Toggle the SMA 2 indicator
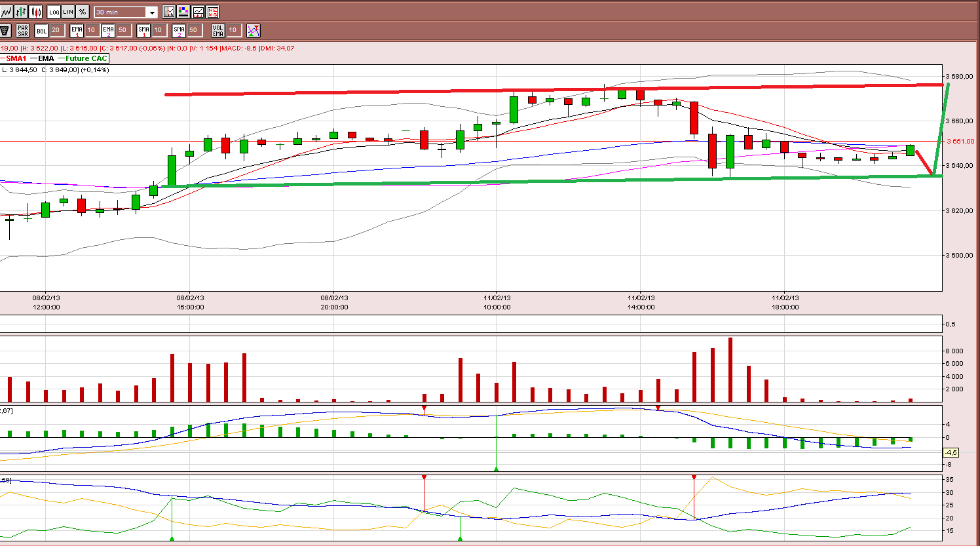This screenshot has height=546, width=980. tap(179, 30)
